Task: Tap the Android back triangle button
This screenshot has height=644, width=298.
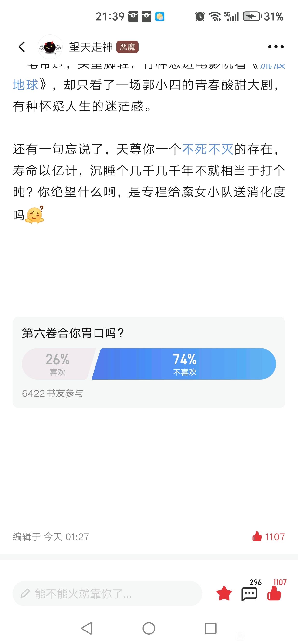Action: [87, 628]
